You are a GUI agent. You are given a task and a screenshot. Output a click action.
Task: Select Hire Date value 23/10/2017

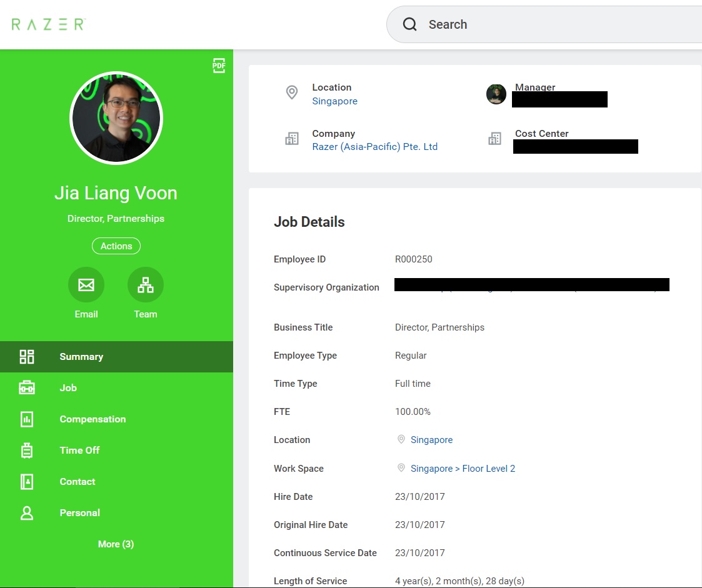(420, 497)
